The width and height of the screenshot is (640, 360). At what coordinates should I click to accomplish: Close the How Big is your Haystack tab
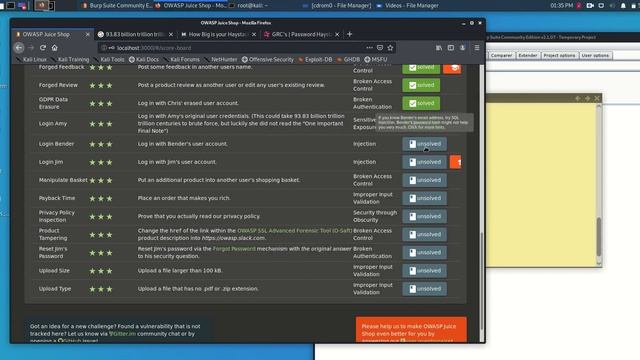[254, 35]
